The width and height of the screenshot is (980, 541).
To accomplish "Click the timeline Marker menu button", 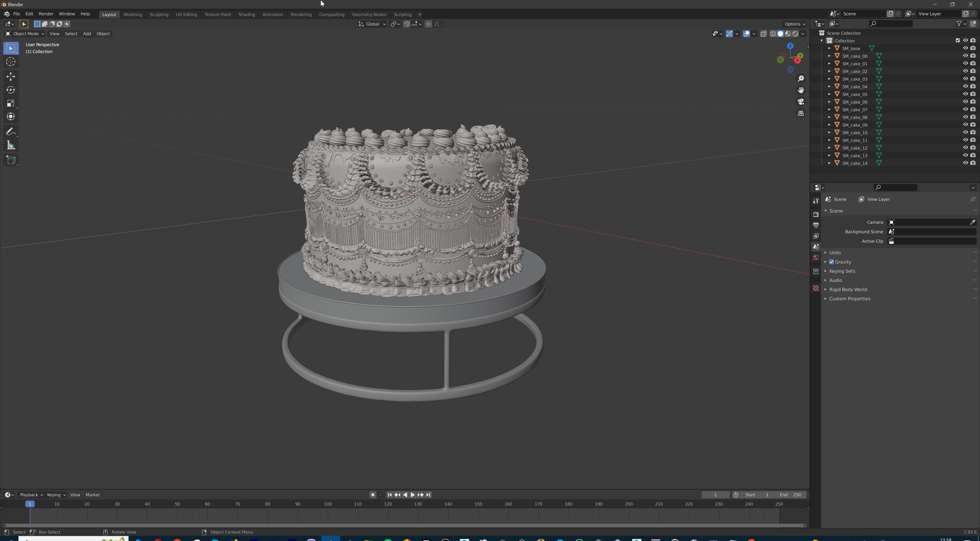I will point(92,495).
